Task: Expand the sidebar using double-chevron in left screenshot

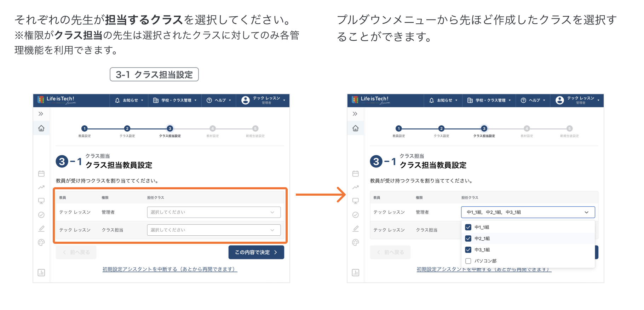Action: (41, 114)
